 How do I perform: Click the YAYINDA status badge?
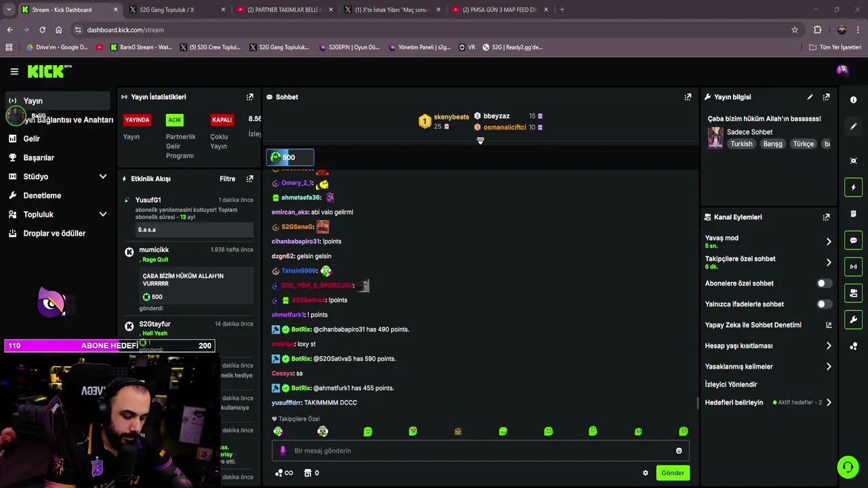point(137,120)
